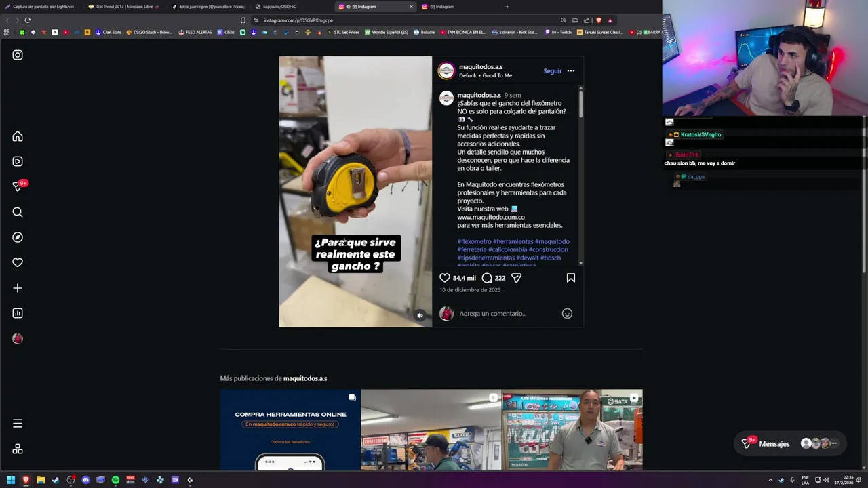Image resolution: width=868 pixels, height=488 pixels.
Task: Open the Chat Stats bookmark
Action: pos(108,32)
